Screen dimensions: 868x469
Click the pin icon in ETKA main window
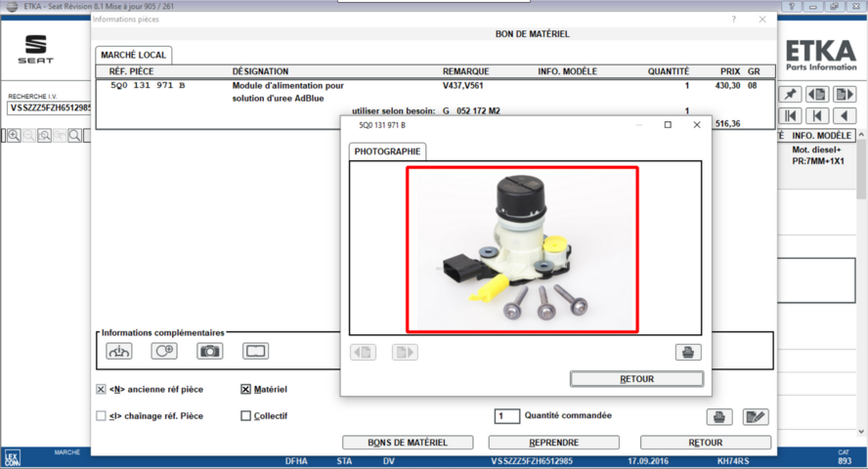pos(790,94)
